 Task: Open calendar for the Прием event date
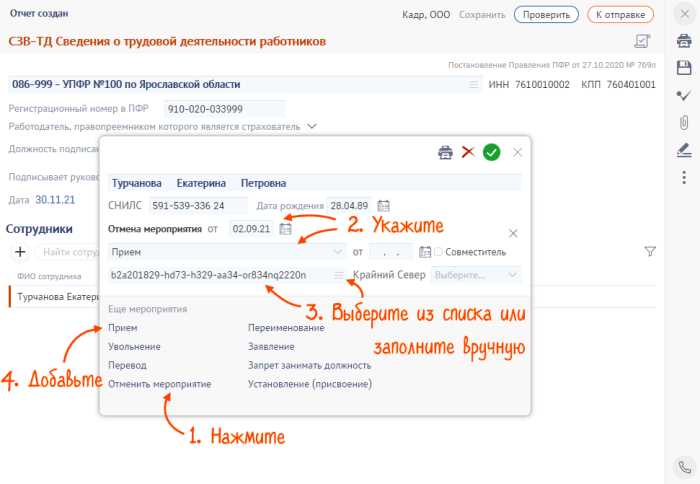pyautogui.click(x=425, y=252)
